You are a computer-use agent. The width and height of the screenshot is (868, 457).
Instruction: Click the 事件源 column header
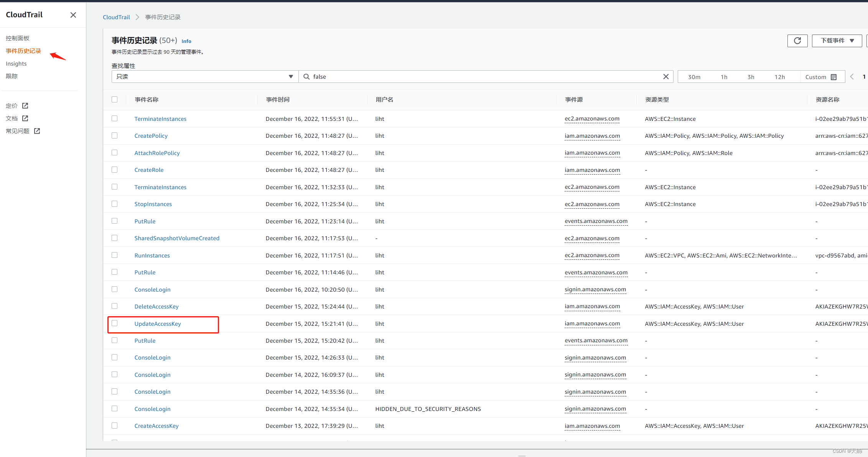(574, 100)
